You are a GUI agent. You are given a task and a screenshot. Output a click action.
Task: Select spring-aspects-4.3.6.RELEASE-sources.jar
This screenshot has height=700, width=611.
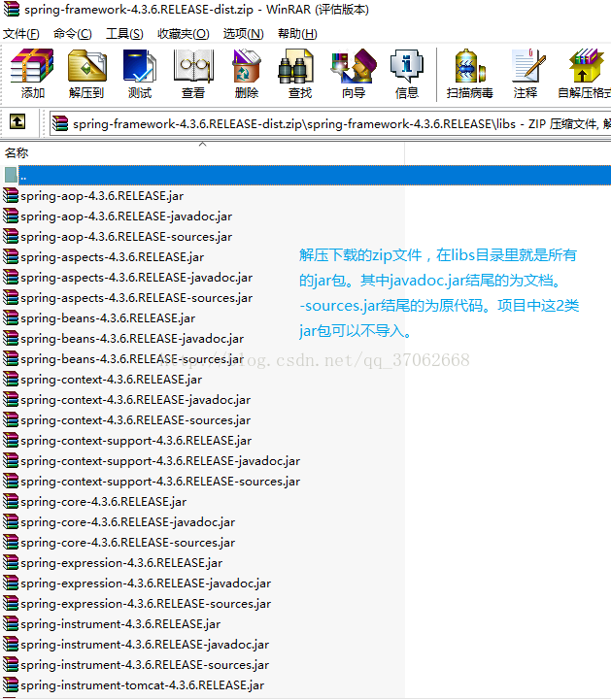(x=137, y=298)
